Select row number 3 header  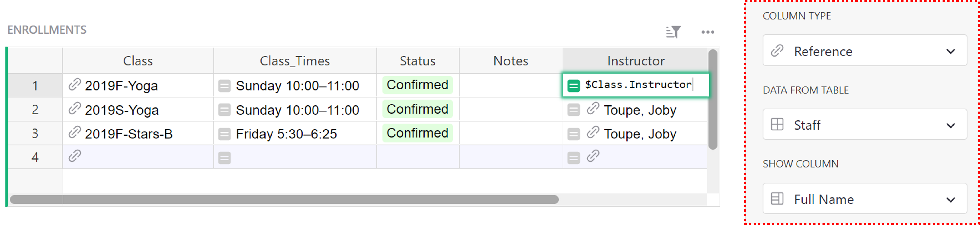tap(35, 133)
